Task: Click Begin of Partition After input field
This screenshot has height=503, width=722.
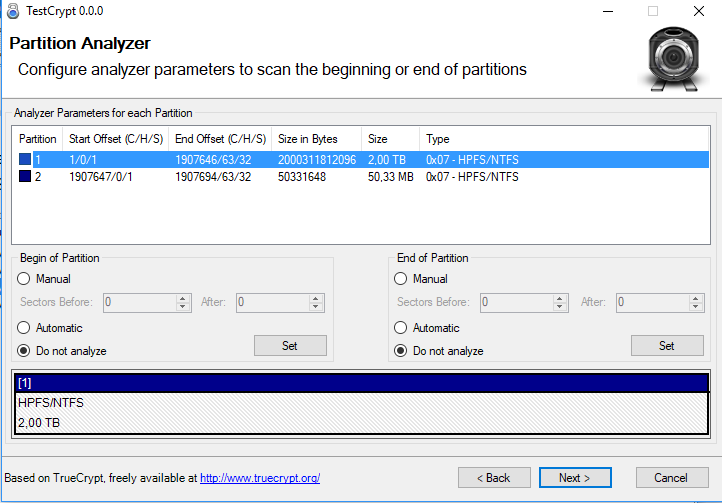Action: (x=273, y=303)
